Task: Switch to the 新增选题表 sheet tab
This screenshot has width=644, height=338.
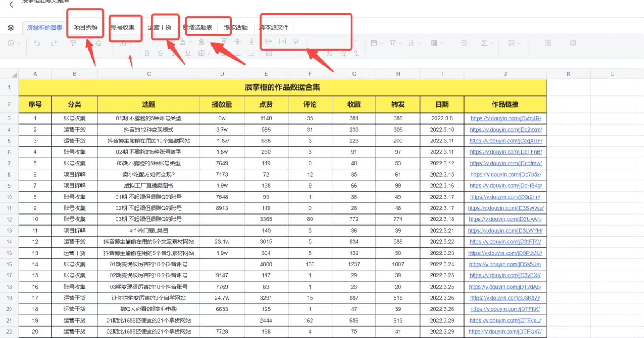Action: tap(198, 27)
